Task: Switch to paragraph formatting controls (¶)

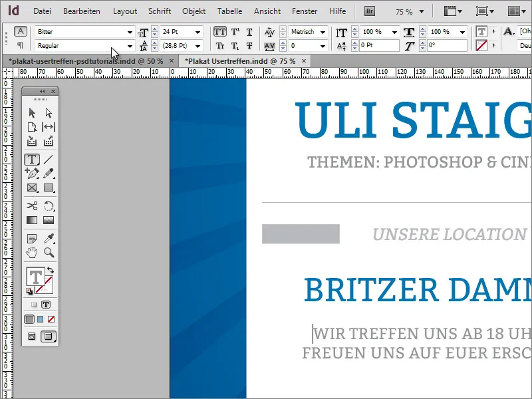Action: point(21,45)
